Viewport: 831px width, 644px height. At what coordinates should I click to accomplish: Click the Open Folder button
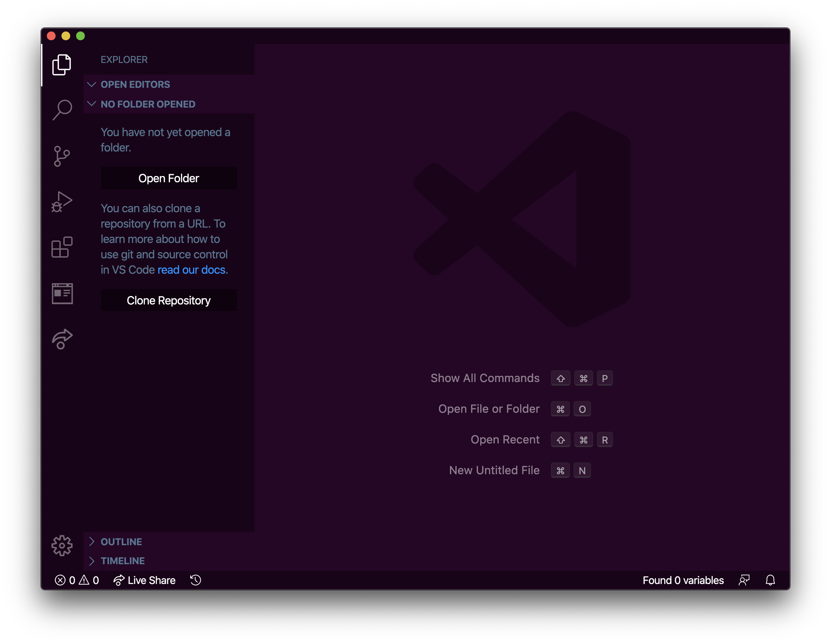(x=169, y=178)
